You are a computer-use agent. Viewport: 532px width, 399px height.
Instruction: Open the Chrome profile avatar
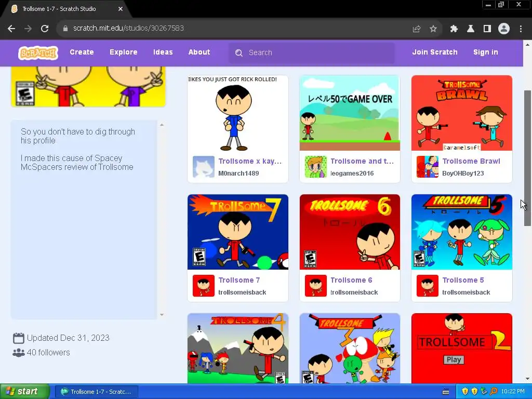click(x=504, y=29)
